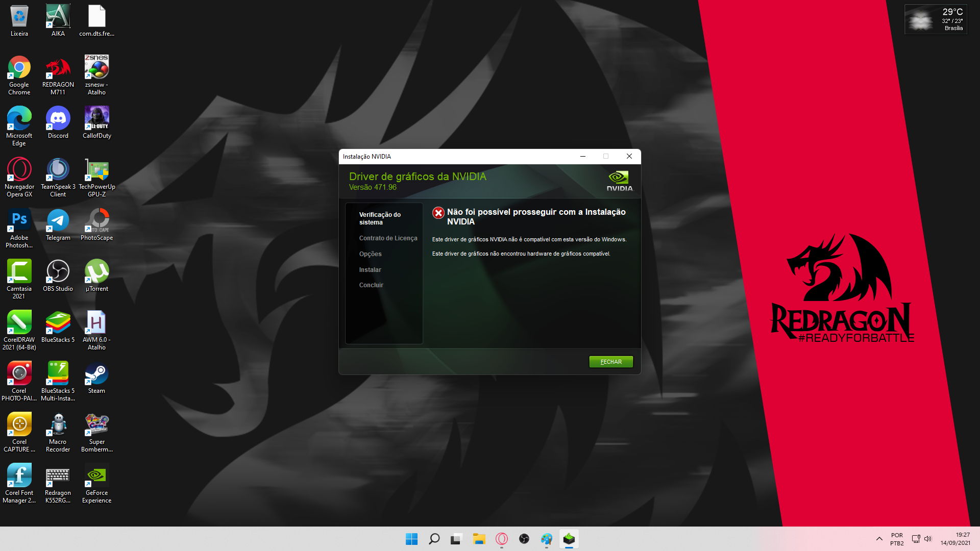The image size is (980, 551).
Task: Select Super Bomberman desktop icon
Action: coord(97,433)
